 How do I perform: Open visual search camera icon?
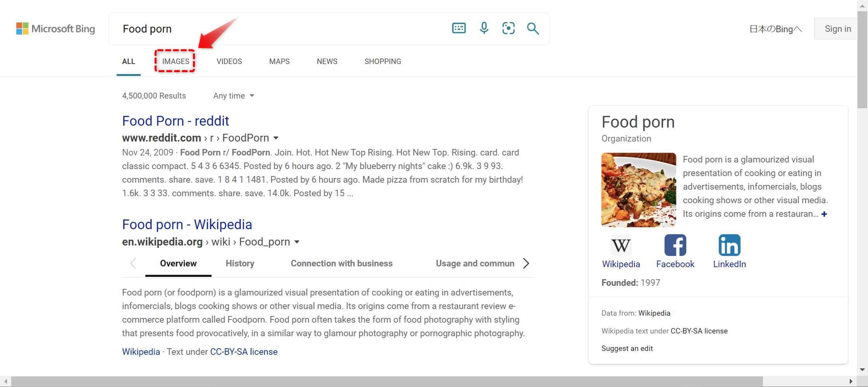pyautogui.click(x=508, y=28)
